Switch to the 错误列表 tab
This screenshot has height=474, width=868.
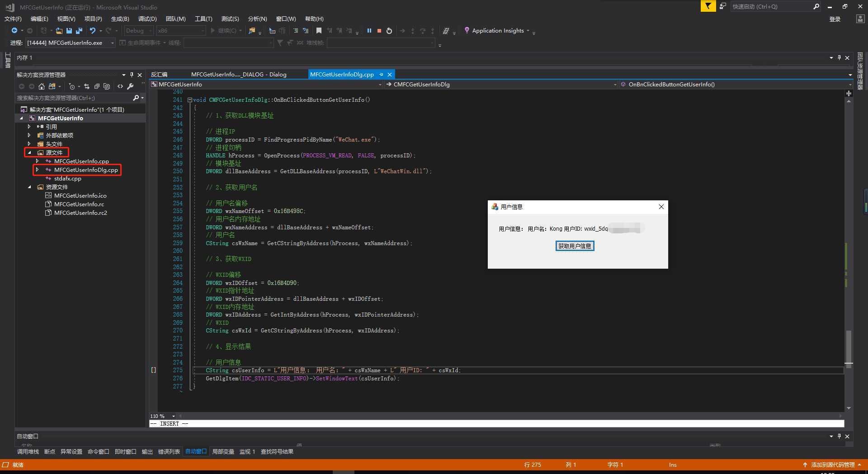click(169, 451)
